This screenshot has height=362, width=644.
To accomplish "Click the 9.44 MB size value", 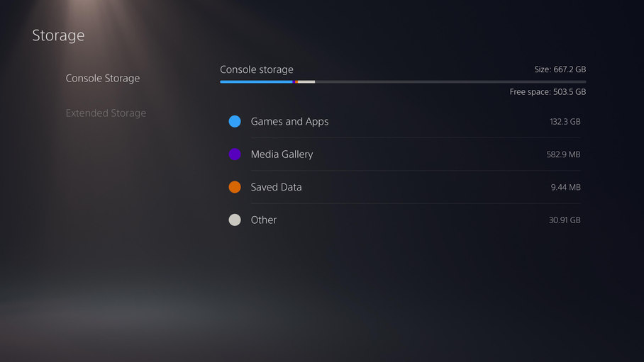I will point(565,187).
